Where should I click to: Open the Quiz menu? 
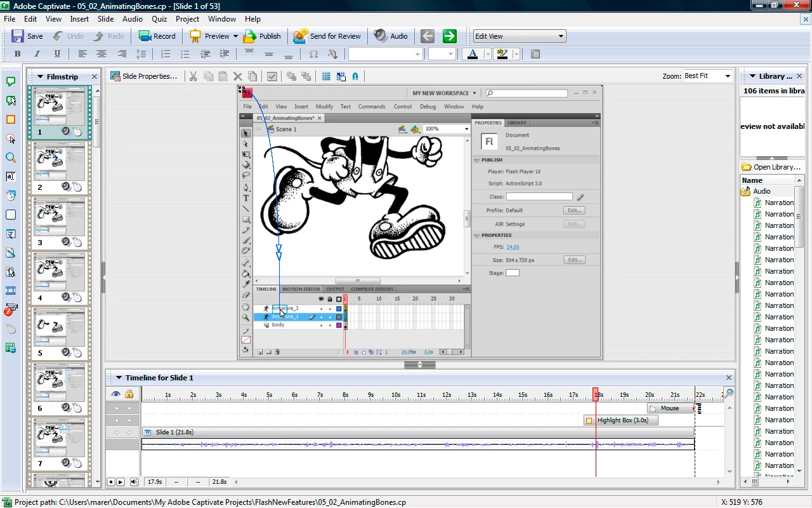coord(159,19)
